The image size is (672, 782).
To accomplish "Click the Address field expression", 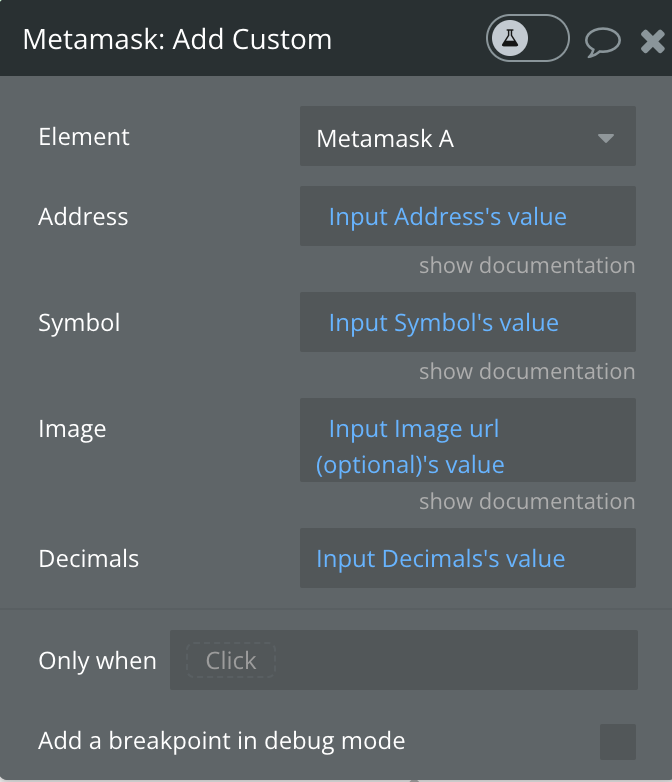I will 467,216.
